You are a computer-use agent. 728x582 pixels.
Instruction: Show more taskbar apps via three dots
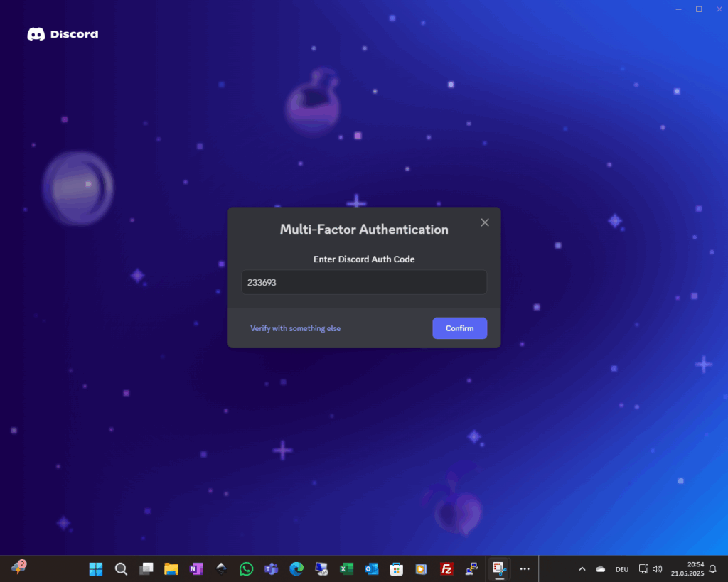click(x=525, y=568)
